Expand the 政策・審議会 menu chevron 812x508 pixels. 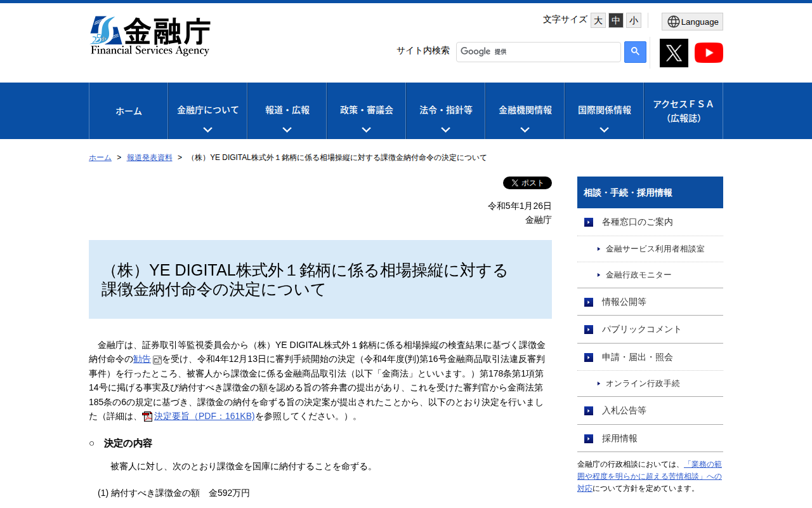366,130
